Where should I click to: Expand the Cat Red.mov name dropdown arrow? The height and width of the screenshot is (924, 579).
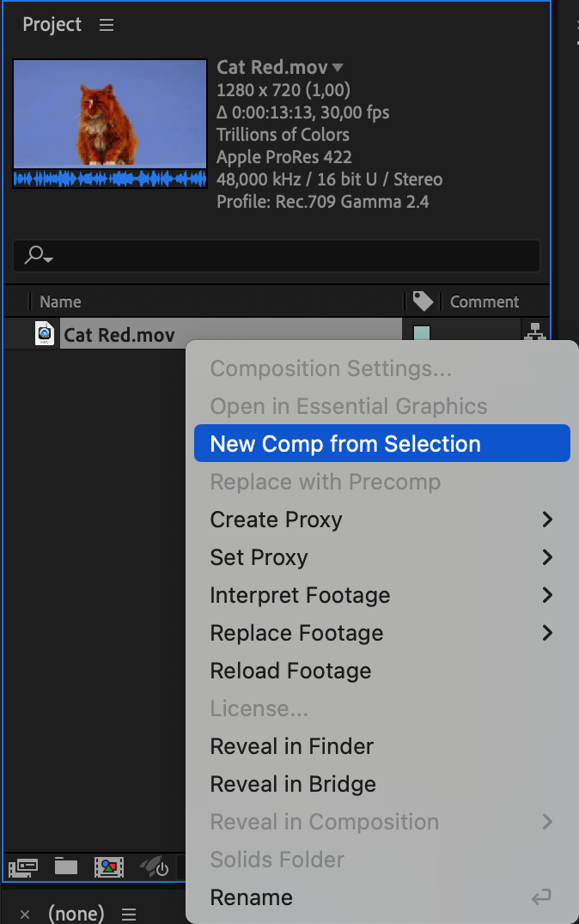coord(338,67)
